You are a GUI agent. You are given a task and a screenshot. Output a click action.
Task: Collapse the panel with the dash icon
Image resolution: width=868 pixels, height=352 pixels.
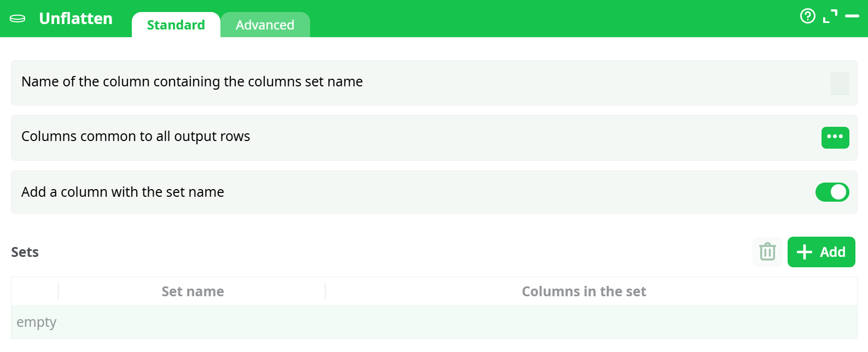[x=852, y=16]
